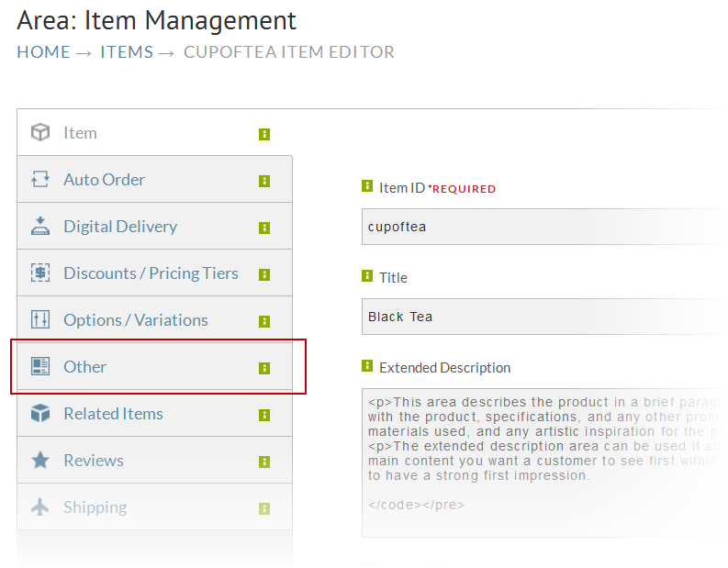Switch to Discounts / Pricing Tiers tab
The height and width of the screenshot is (568, 728).
(x=154, y=273)
